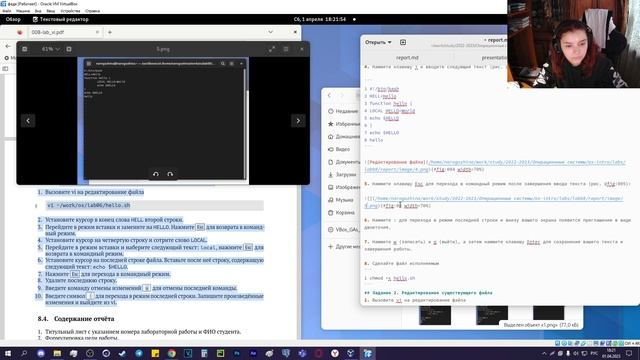This screenshot has height=360, width=640.
Task: Open VirtualBox Машина menu
Action: 23,11
